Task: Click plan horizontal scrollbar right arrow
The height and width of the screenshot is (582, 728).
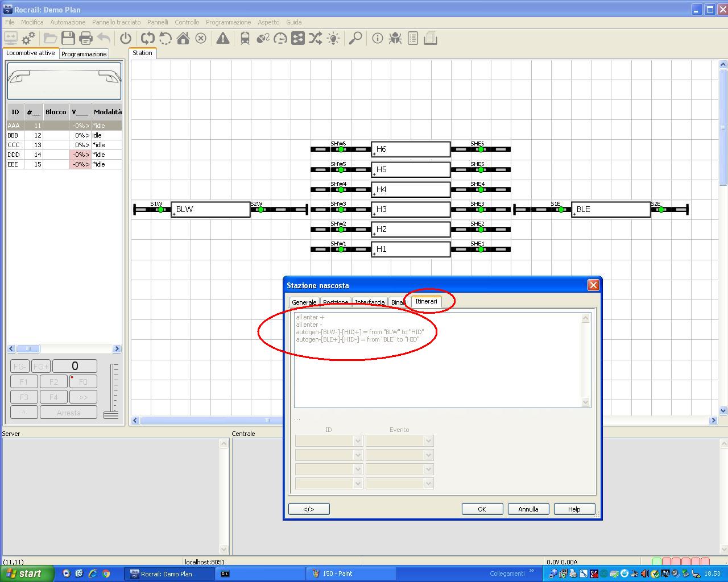Action: pyautogui.click(x=713, y=421)
